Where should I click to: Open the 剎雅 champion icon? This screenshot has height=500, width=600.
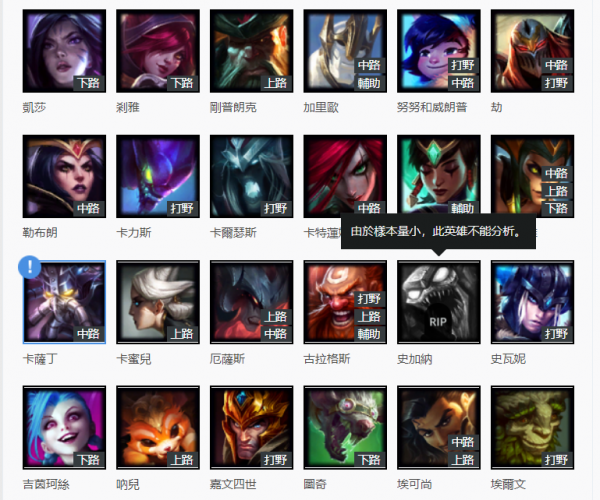click(x=158, y=51)
